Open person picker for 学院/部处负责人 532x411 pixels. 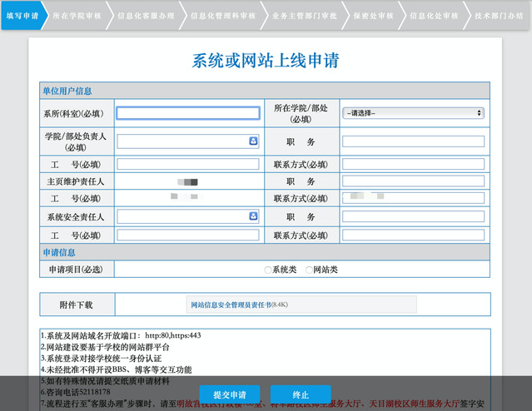coord(253,141)
